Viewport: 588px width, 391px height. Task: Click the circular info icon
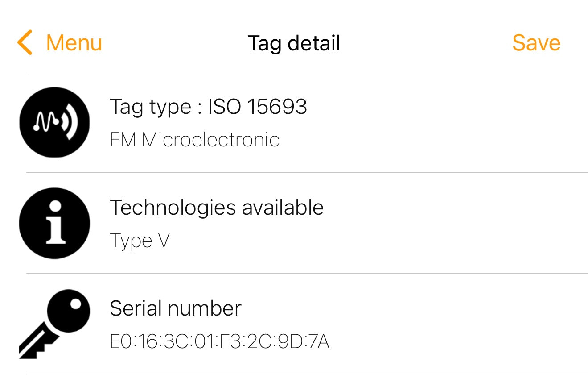tap(54, 223)
